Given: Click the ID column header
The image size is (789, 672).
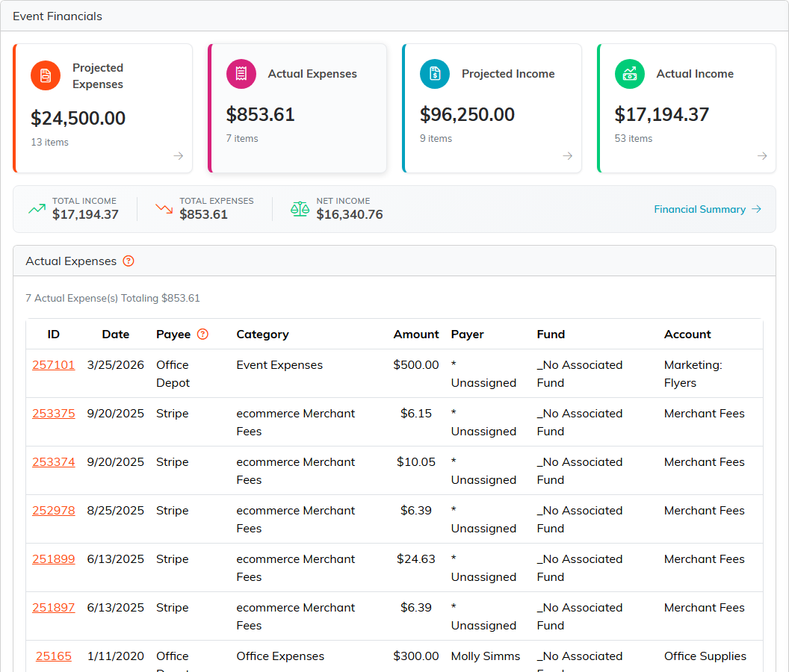Looking at the screenshot, I should pyautogui.click(x=53, y=334).
